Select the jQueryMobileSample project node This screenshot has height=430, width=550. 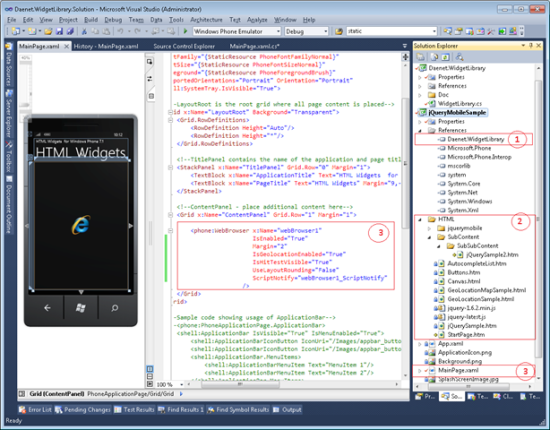pos(457,113)
